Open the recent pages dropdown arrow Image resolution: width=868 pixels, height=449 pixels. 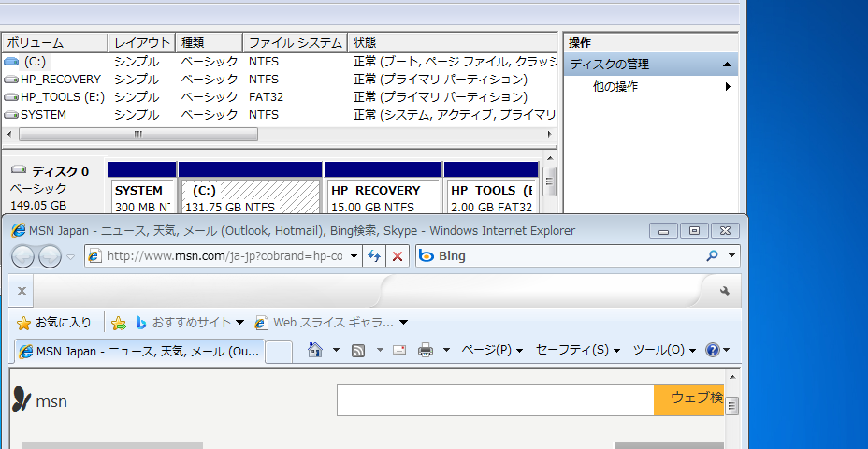pos(70,256)
